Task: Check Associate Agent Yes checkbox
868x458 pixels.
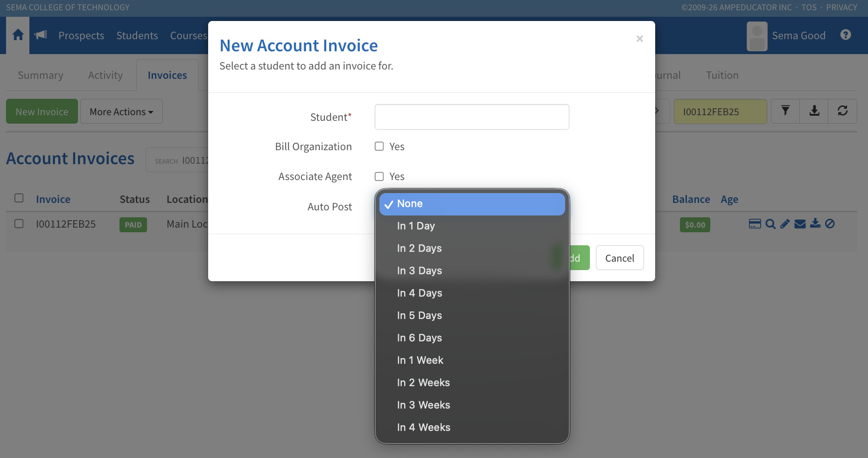Action: coord(379,176)
